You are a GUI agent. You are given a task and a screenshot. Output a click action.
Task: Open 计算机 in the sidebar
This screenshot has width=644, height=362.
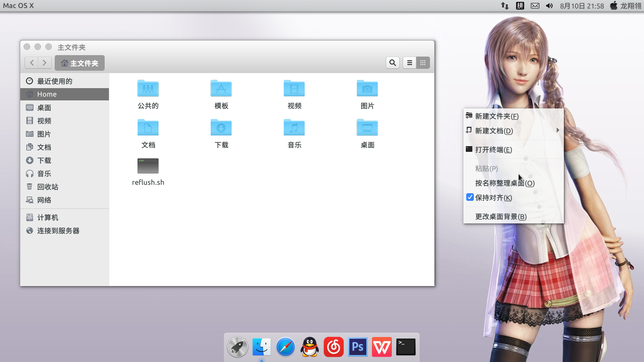(x=65, y=217)
